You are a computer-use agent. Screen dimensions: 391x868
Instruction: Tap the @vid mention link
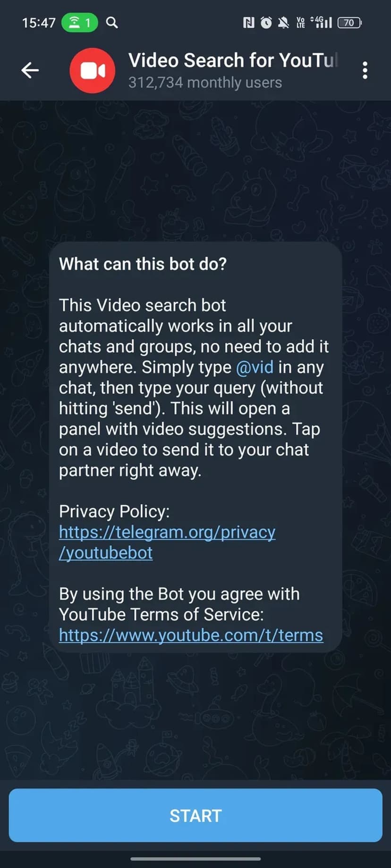coord(255,367)
